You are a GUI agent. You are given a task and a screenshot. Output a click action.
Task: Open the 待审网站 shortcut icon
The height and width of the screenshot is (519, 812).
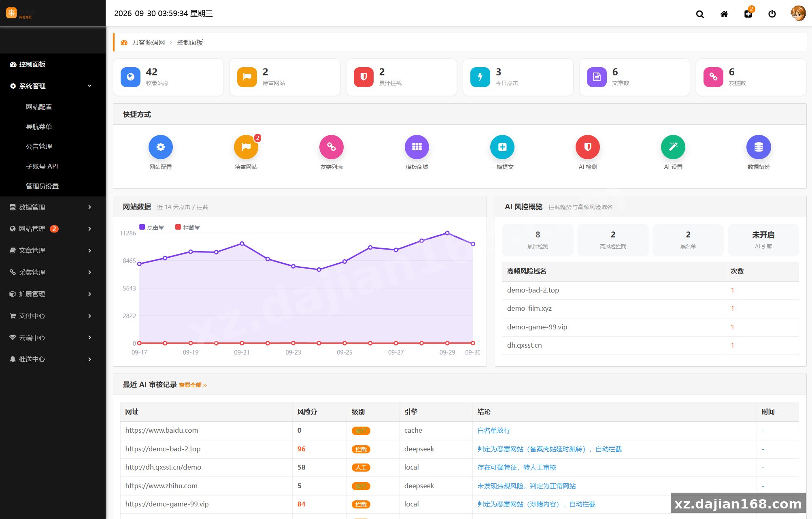tap(246, 147)
